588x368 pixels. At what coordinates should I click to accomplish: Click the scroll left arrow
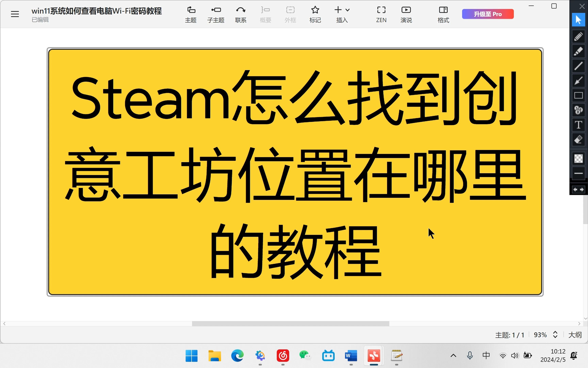click(4, 324)
